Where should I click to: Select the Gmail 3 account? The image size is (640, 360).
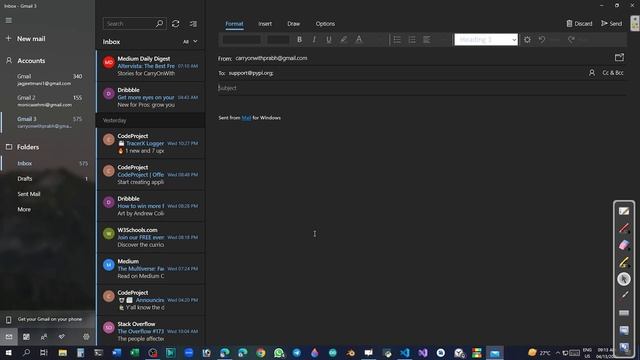pos(47,122)
